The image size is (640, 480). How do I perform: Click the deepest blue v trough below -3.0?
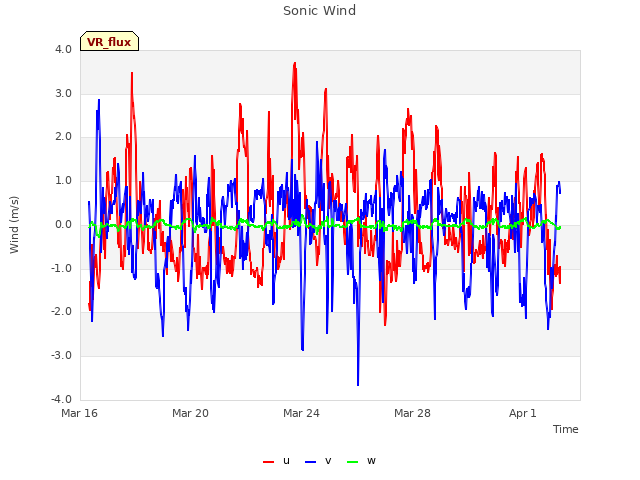click(358, 384)
